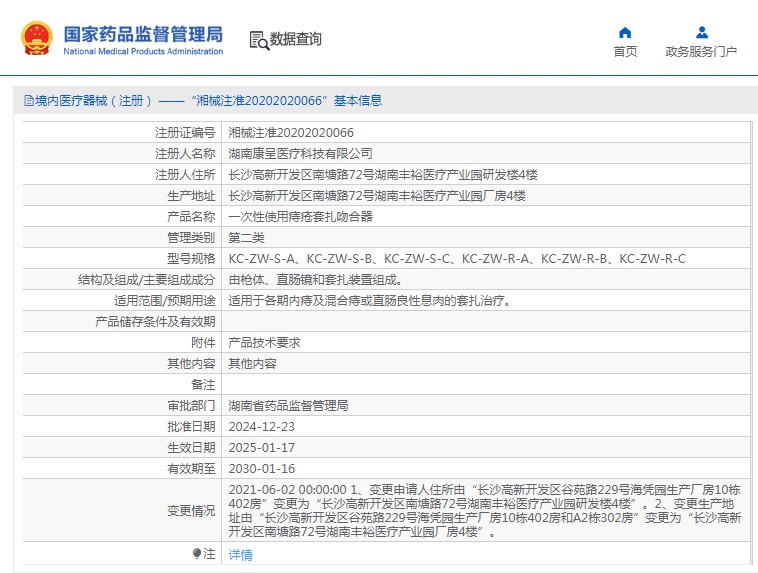Open the 详情 link

click(240, 555)
